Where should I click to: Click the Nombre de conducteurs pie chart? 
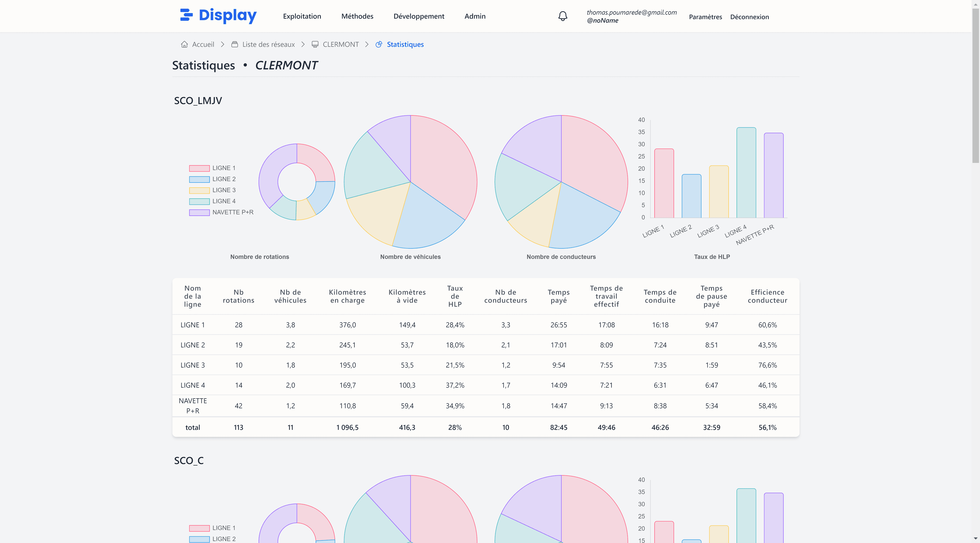[x=561, y=182]
